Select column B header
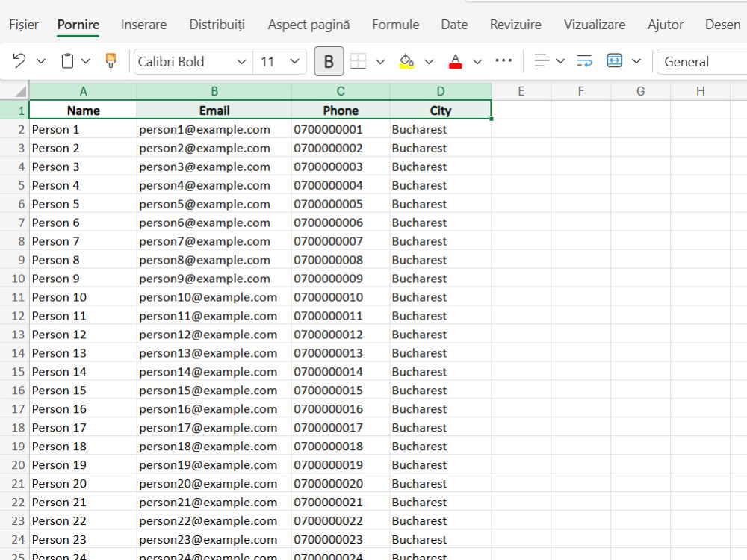This screenshot has height=560, width=747. (214, 91)
